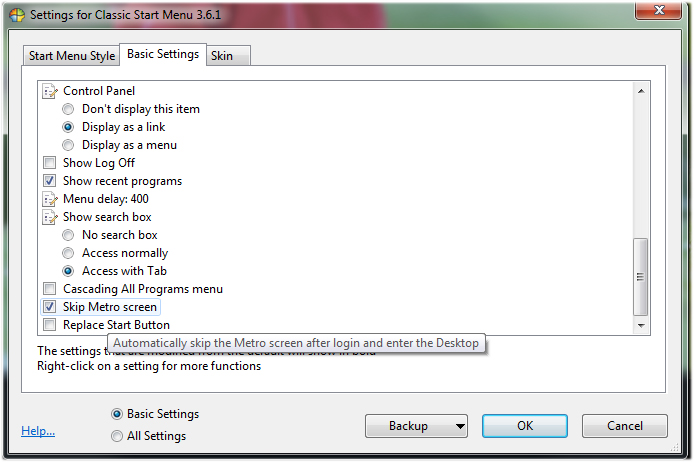Enable Cascading All Programs menu
The image size is (694, 462).
pyautogui.click(x=50, y=289)
